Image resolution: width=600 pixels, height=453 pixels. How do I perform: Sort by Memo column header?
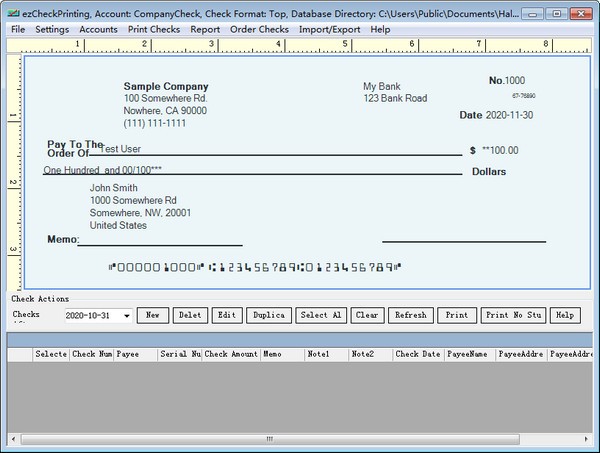pyautogui.click(x=283, y=354)
